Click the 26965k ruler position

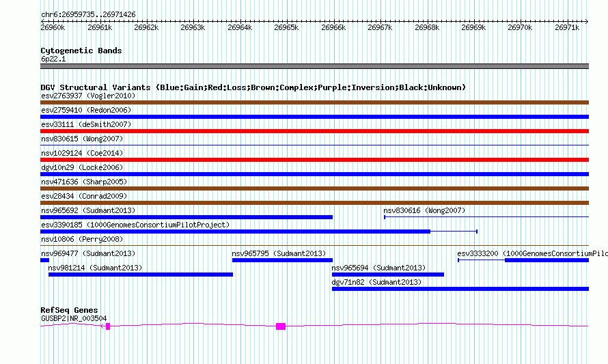(286, 27)
